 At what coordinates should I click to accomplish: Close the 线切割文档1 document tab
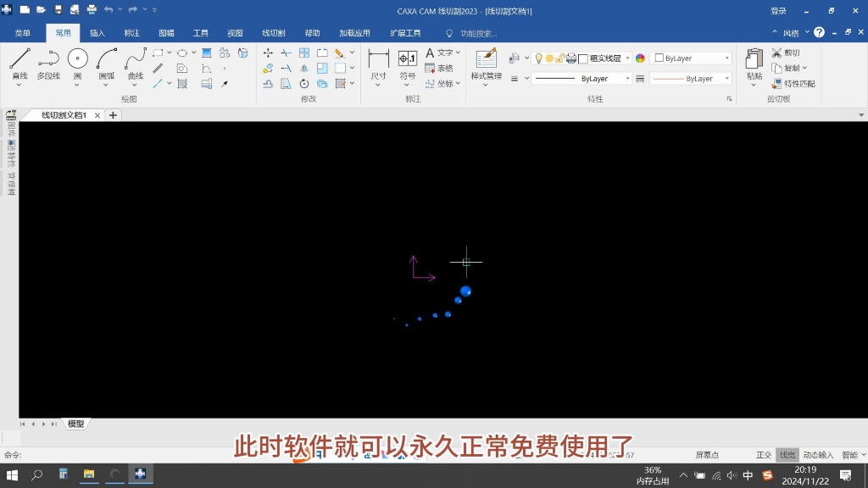click(97, 115)
